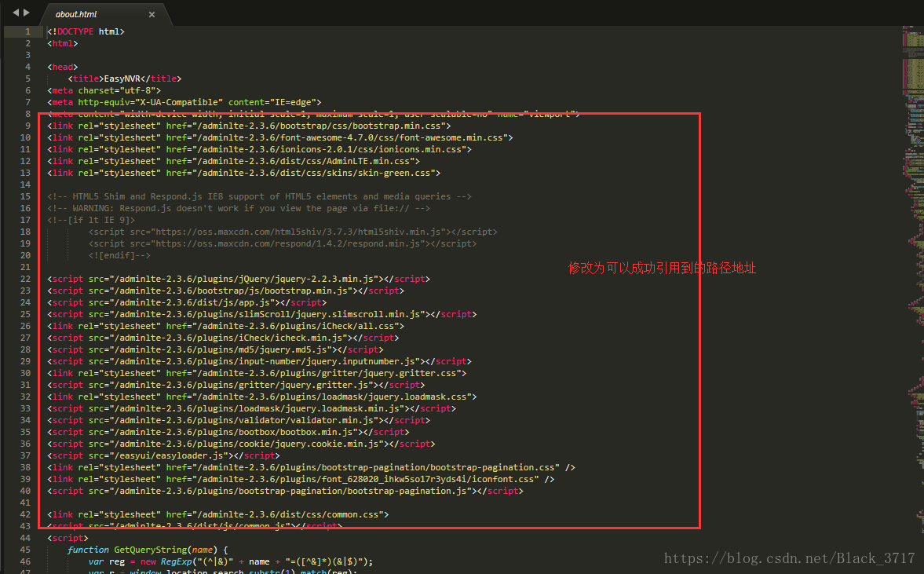Click the bootstrap.min.js script line

pyautogui.click(x=225, y=291)
